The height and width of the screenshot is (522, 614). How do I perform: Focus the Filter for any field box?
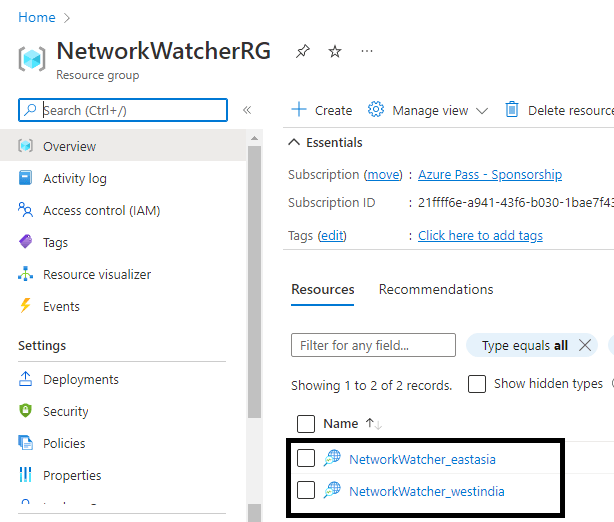(373, 345)
